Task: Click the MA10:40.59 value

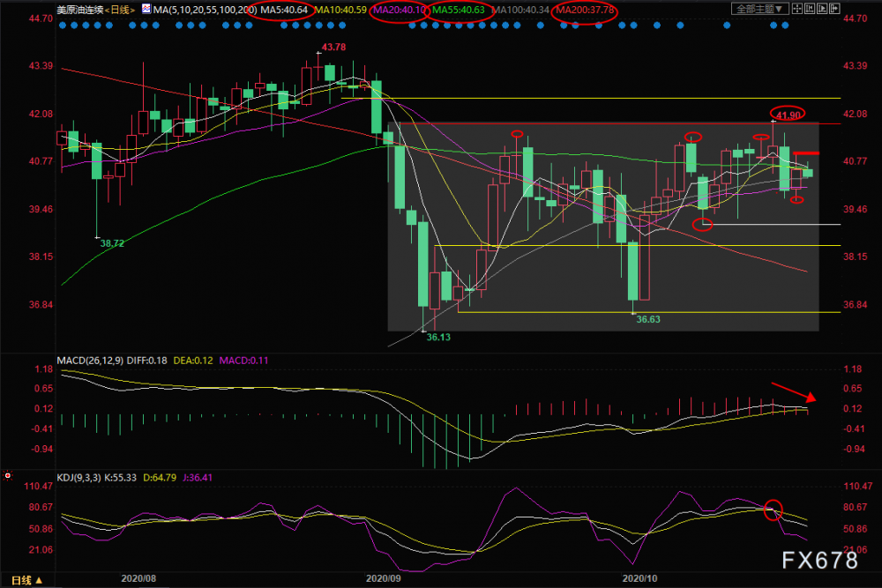Action: 340,10
